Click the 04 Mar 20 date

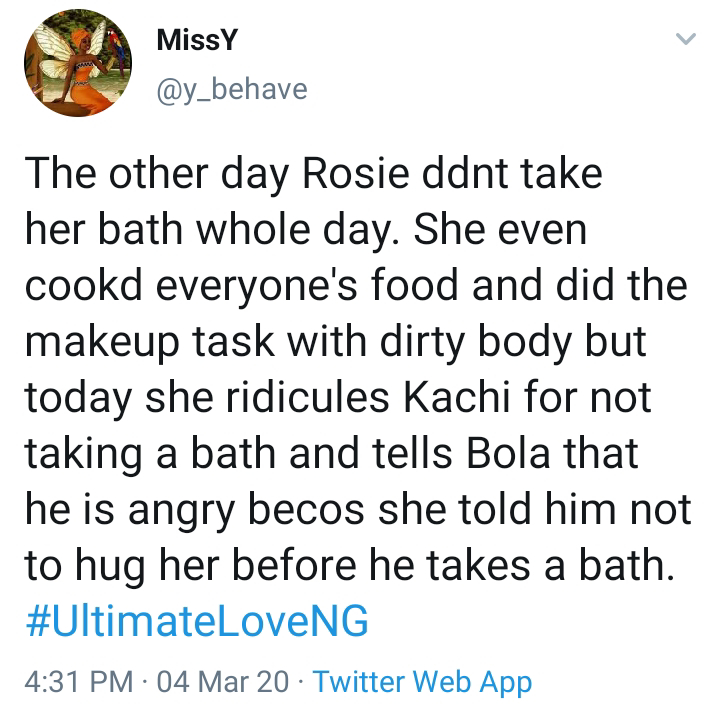(223, 681)
